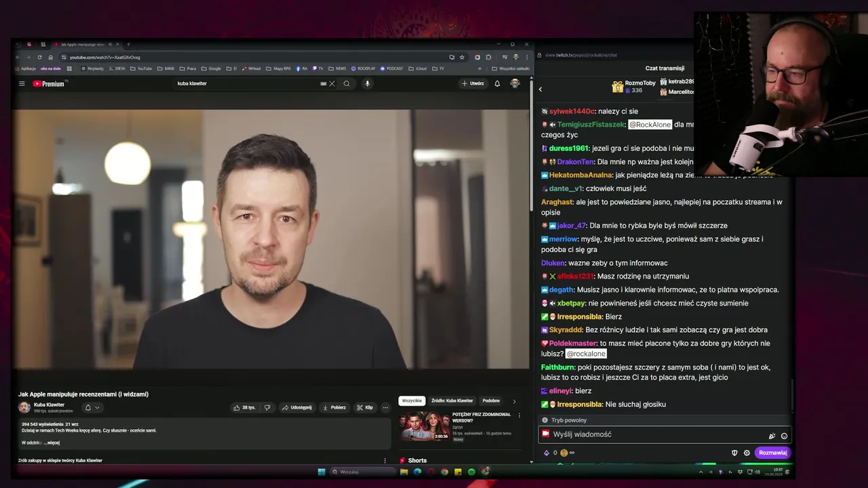This screenshot has height=488, width=868.
Task: Open the subscription bell notification dropdown
Action: coord(92,407)
